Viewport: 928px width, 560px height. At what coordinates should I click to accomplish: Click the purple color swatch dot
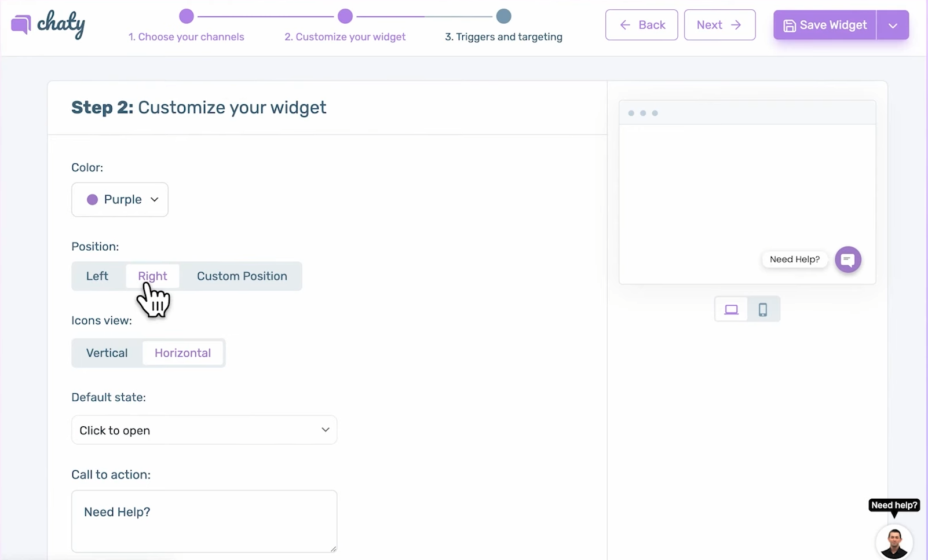(93, 199)
